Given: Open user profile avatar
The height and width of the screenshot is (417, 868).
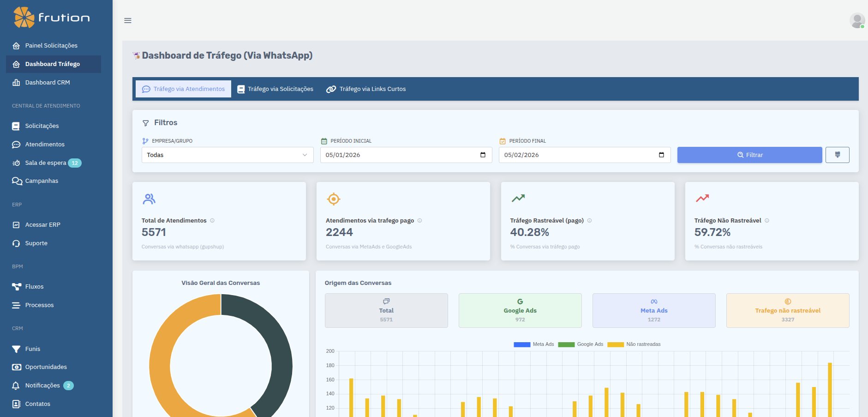Looking at the screenshot, I should (x=857, y=20).
